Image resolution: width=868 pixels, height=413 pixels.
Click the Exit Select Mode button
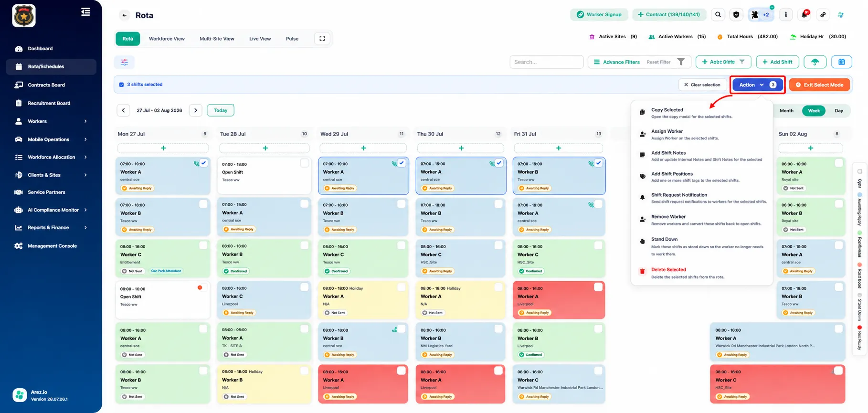point(819,85)
